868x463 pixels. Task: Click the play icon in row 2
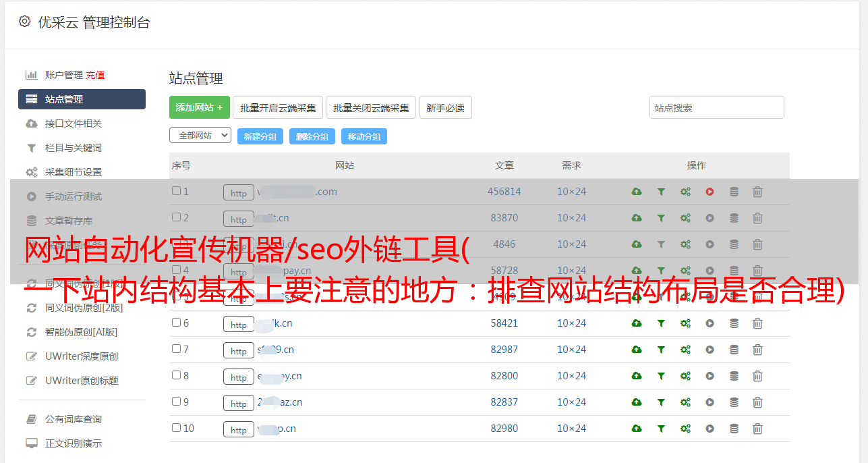coord(710,218)
